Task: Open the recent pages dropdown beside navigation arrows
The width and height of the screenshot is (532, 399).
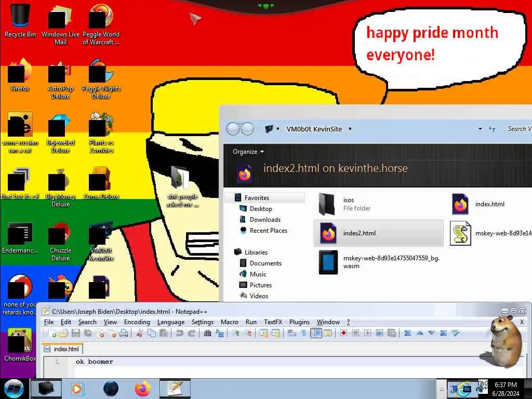Action: [258, 129]
